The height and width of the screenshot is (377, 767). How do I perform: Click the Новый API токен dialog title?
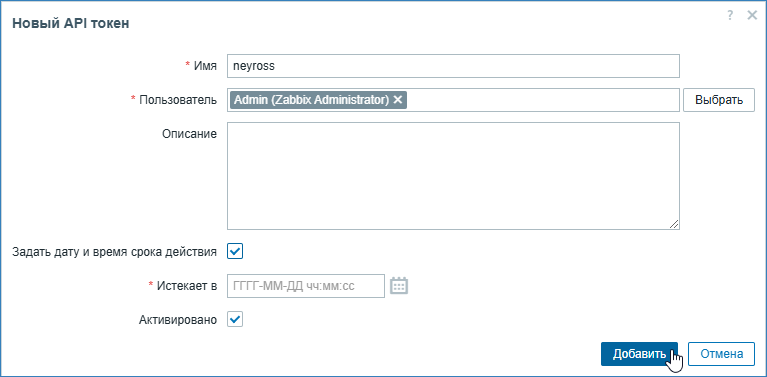click(70, 23)
